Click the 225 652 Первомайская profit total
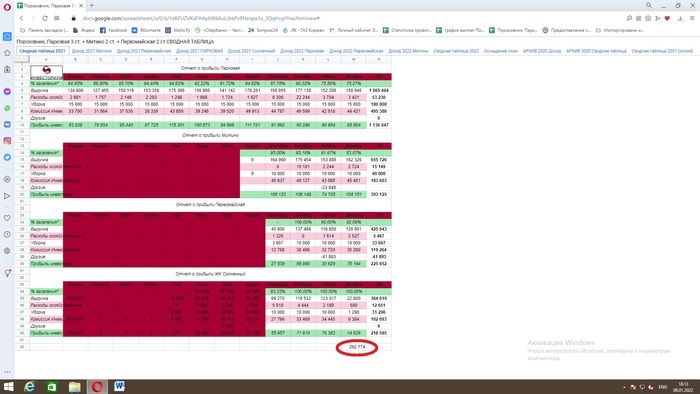Viewport: 700px width, 394px height. pyautogui.click(x=379, y=263)
